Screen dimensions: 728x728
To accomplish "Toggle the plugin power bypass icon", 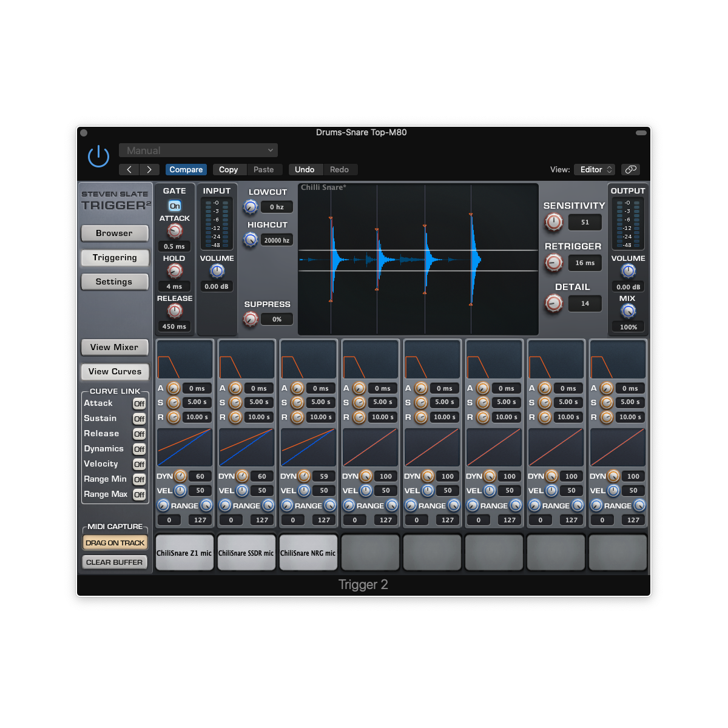I will 98,157.
